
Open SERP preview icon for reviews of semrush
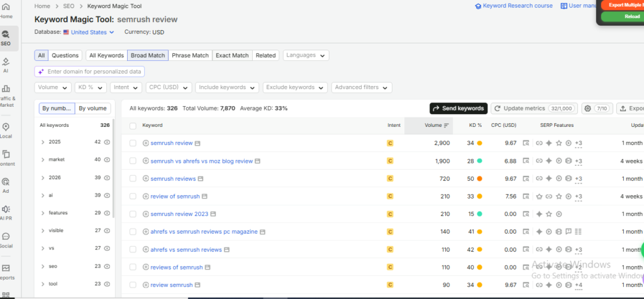[x=208, y=268]
